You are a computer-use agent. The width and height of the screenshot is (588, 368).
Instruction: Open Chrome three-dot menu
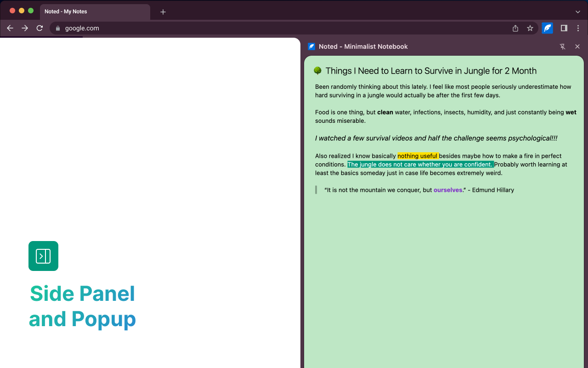tap(578, 28)
